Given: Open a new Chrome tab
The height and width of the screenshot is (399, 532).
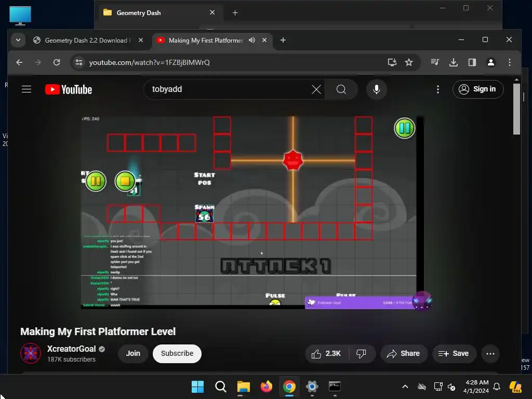Looking at the screenshot, I should point(283,40).
